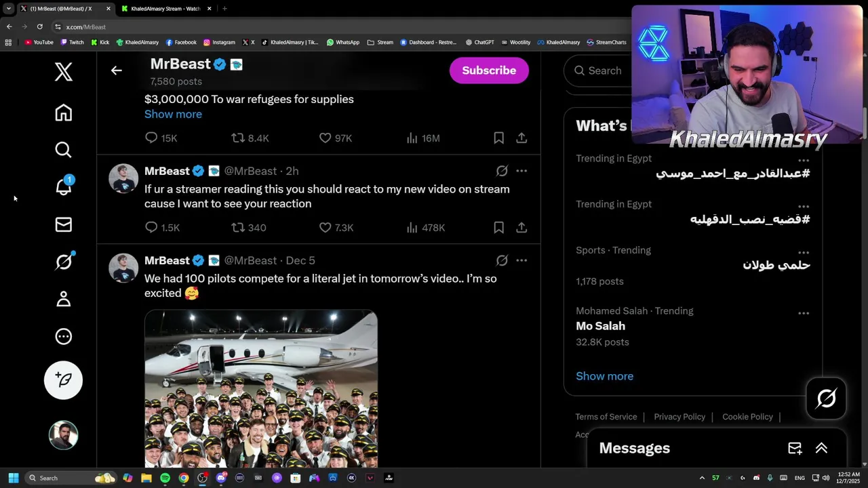Open Notifications bell icon
Viewport: 868px width, 488px height.
[x=64, y=186]
